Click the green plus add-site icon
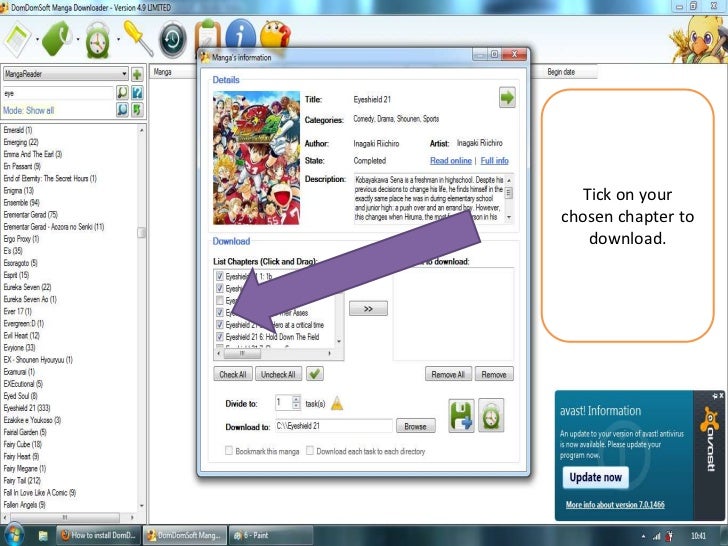This screenshot has height=546, width=728. [x=137, y=74]
